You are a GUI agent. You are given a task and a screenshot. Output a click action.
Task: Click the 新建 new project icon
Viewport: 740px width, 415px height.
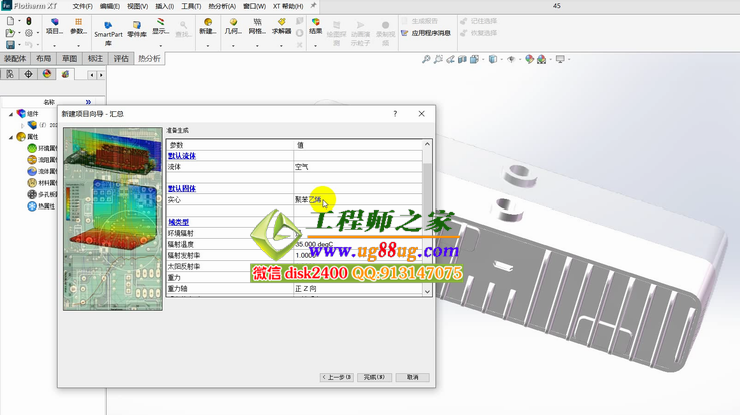[208, 26]
